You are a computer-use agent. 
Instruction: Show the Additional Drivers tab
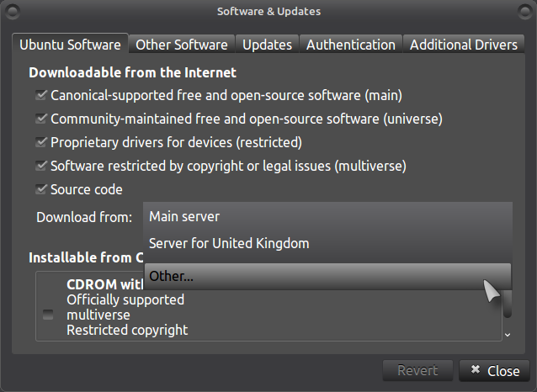pos(463,45)
